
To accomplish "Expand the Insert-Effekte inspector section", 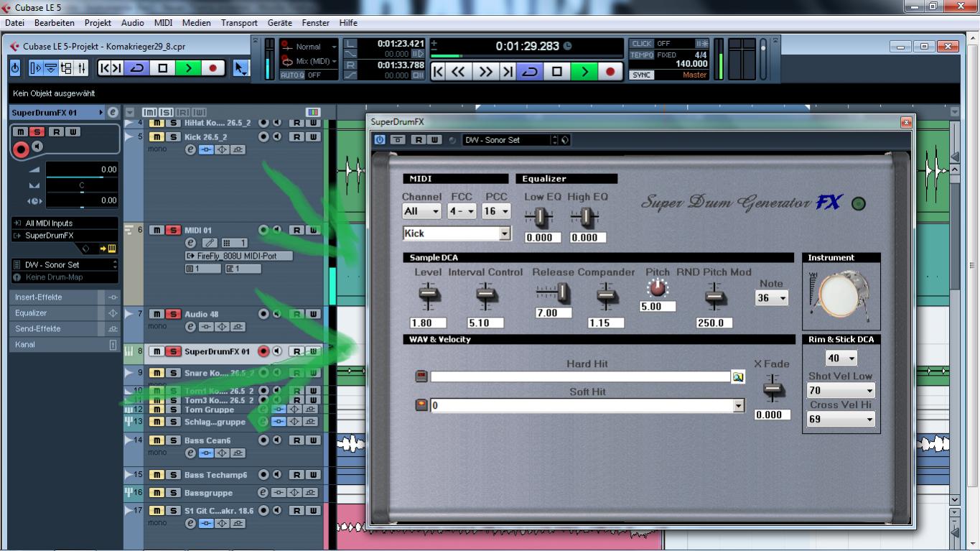I will [65, 297].
